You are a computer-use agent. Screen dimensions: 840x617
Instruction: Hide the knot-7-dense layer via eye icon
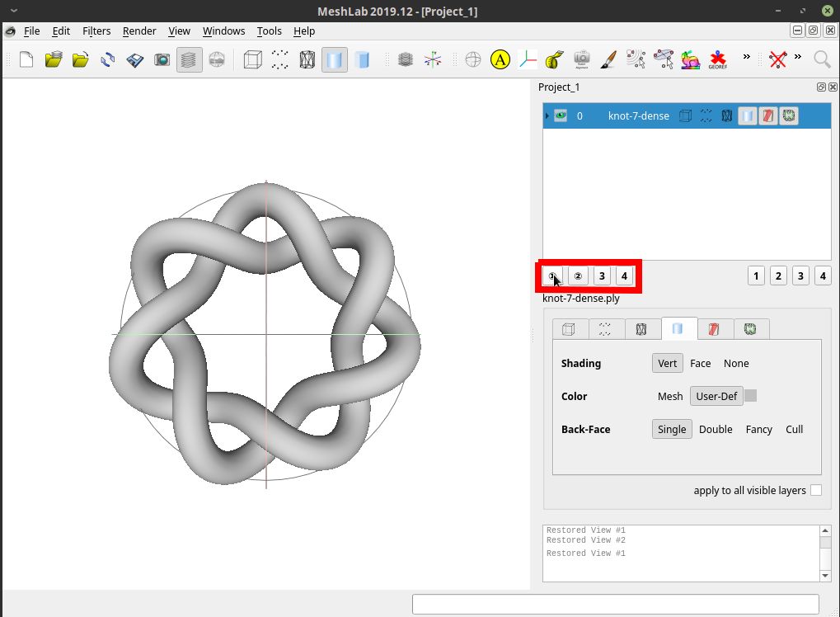coord(561,115)
